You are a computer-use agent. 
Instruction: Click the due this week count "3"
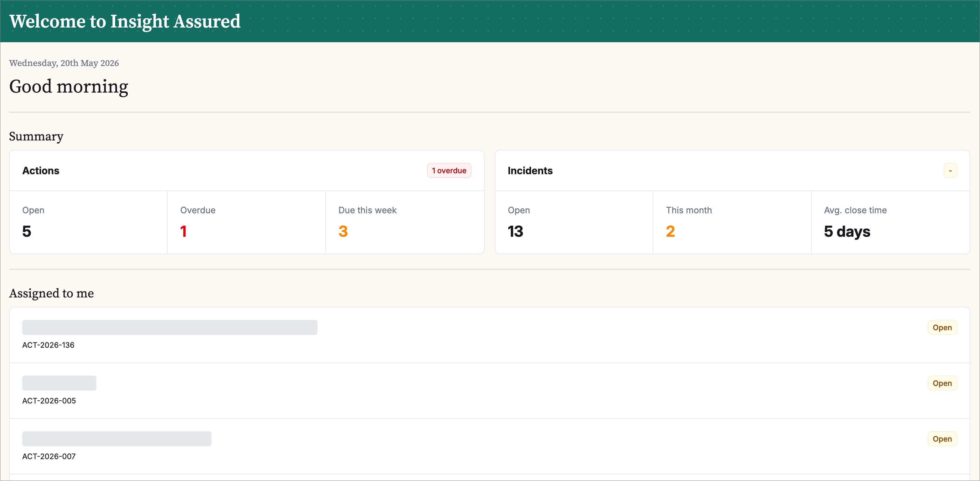pyautogui.click(x=343, y=231)
